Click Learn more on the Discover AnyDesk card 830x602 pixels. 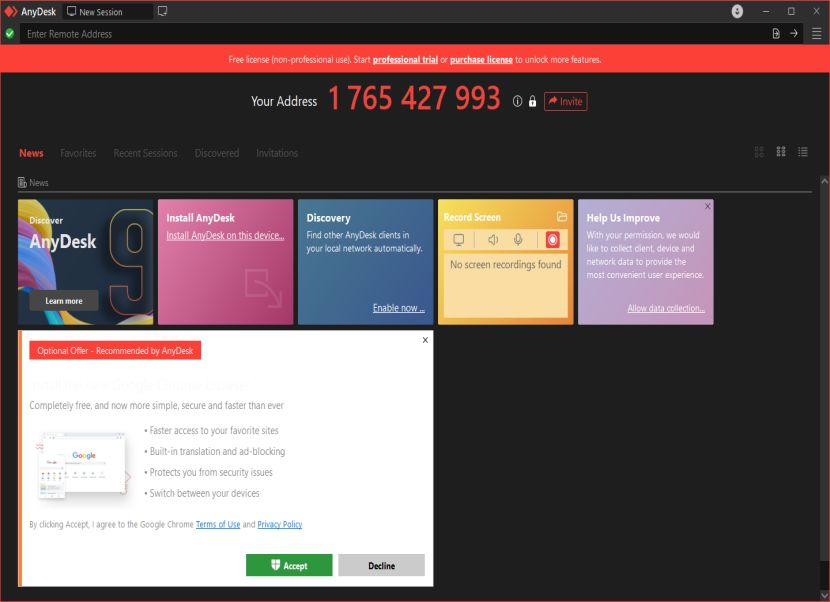coord(64,301)
